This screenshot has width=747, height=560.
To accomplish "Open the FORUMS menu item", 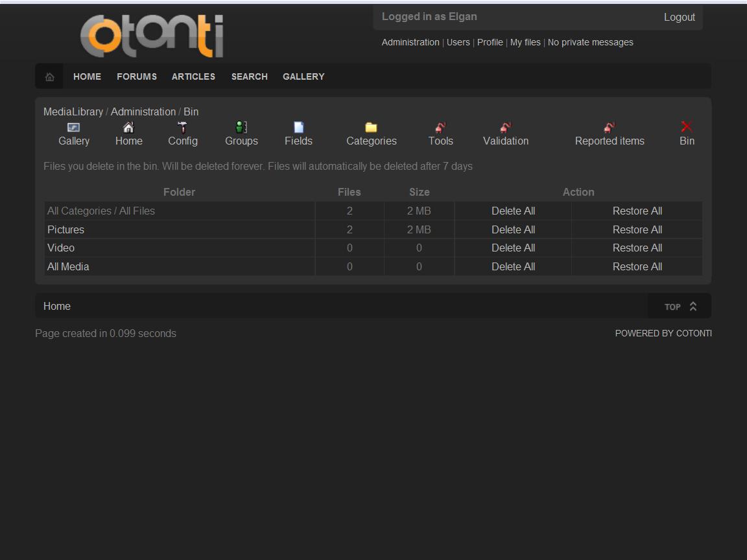I will [x=137, y=76].
